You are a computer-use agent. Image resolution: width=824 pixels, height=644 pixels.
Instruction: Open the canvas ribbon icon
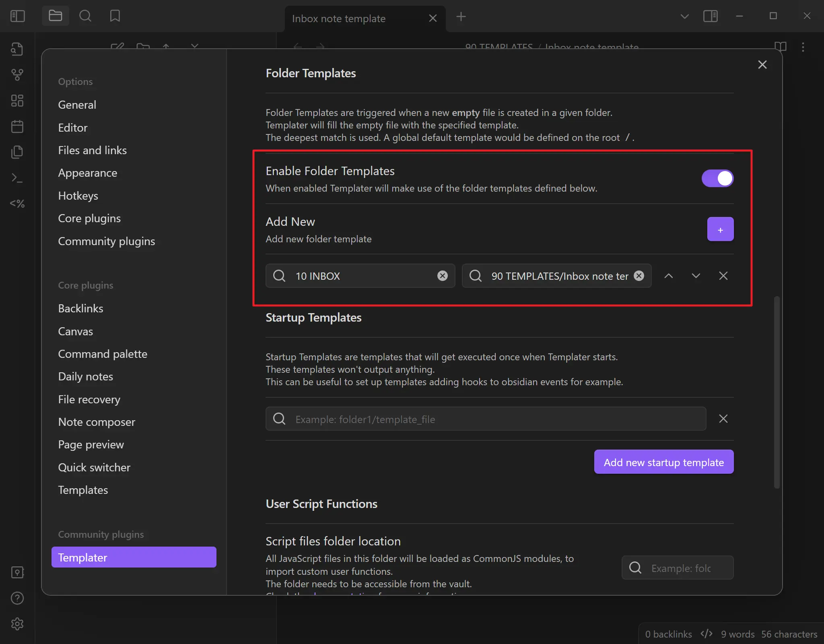[x=17, y=101]
